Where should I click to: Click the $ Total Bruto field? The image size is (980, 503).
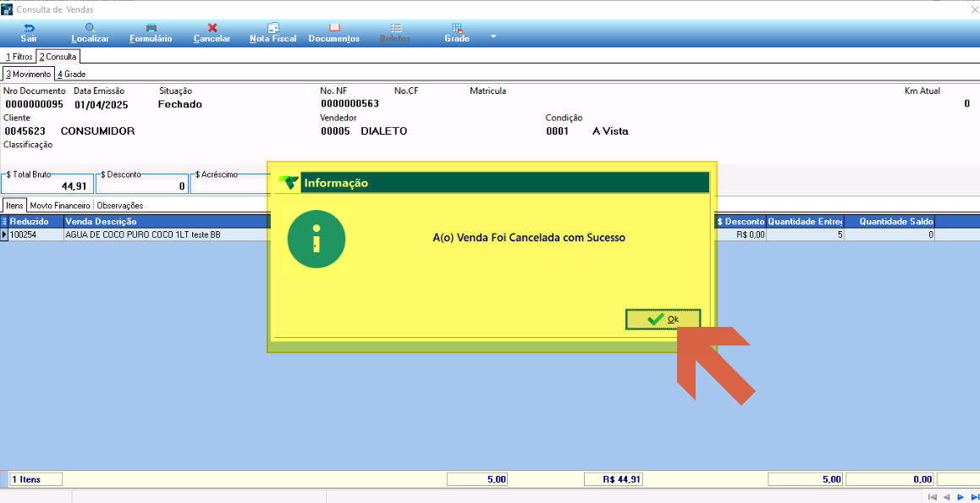click(x=47, y=185)
